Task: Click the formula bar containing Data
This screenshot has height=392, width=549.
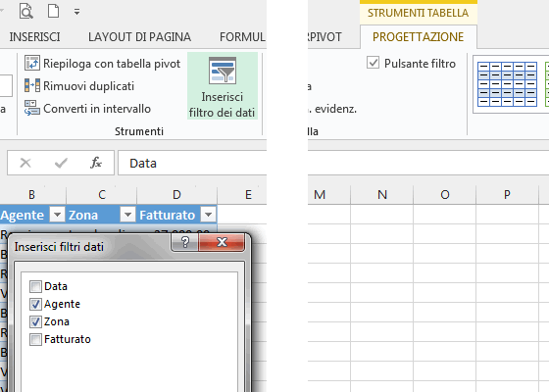Action: point(192,163)
